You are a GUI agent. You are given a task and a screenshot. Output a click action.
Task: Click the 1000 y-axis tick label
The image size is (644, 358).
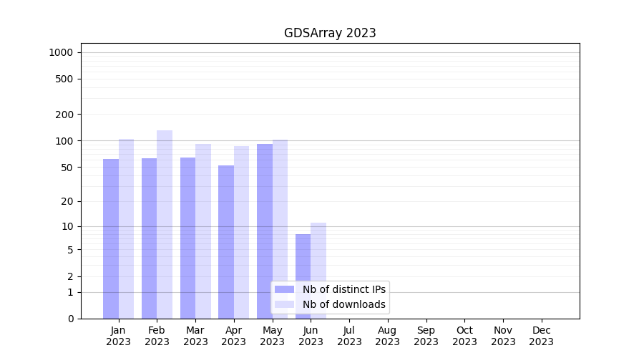click(61, 52)
